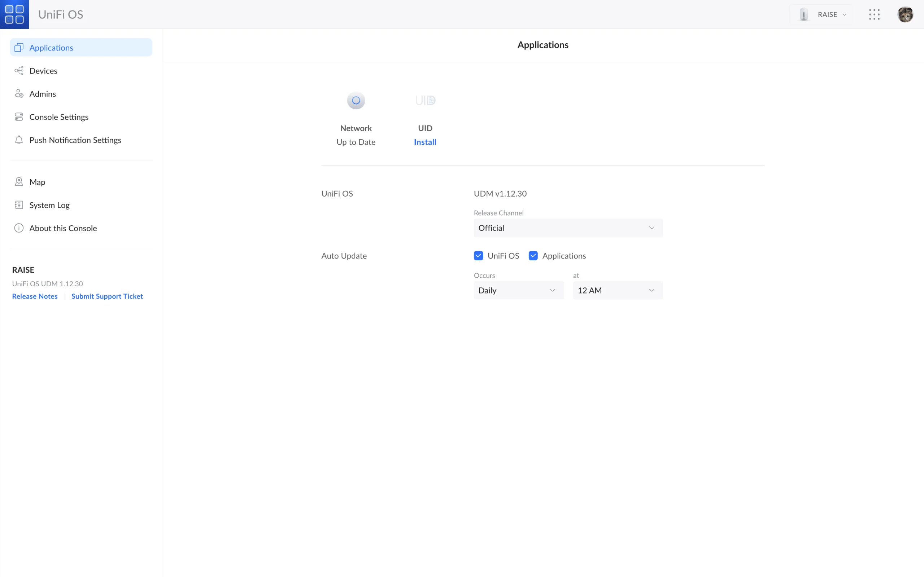Click Submit Support Ticket link
924x577 pixels.
click(x=107, y=296)
